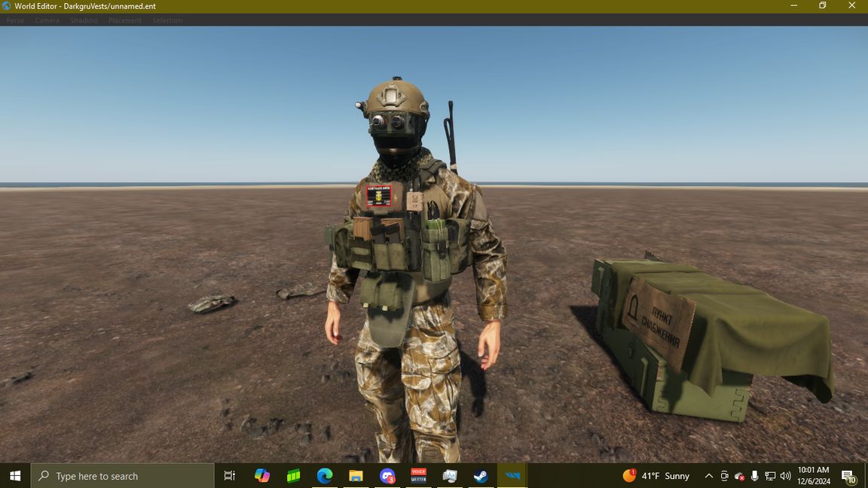Expand the hidden icons chevron in tray
The height and width of the screenshot is (488, 868).
click(709, 475)
